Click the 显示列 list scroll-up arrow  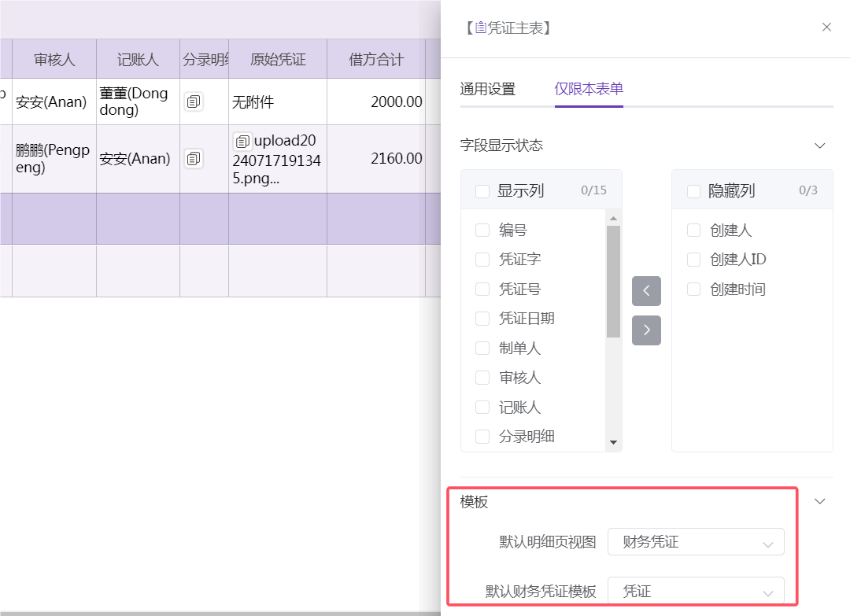(613, 219)
